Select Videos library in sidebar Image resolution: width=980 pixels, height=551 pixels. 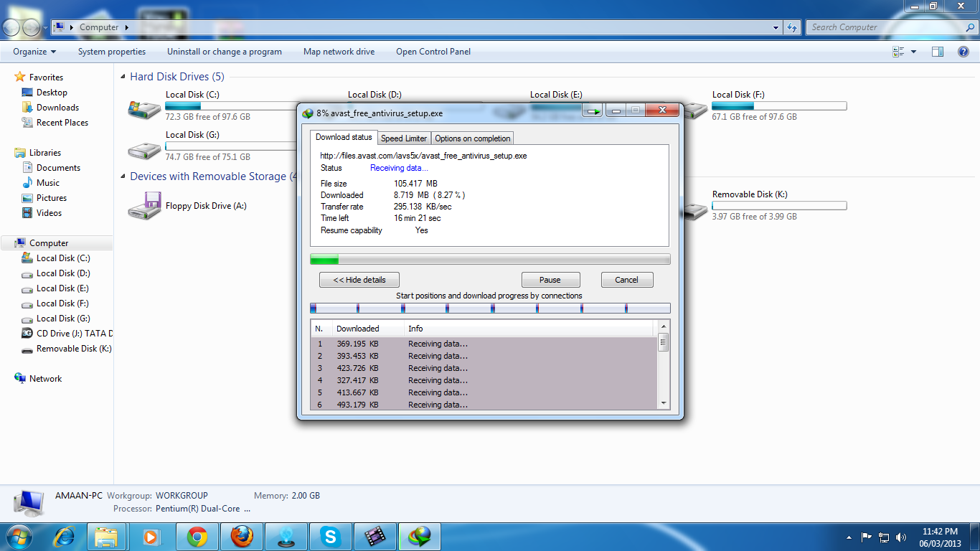49,213
